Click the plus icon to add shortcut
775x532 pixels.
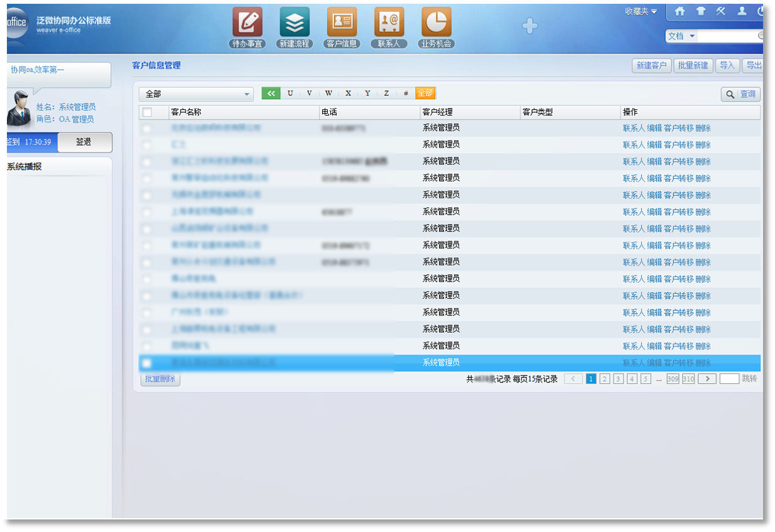point(530,26)
